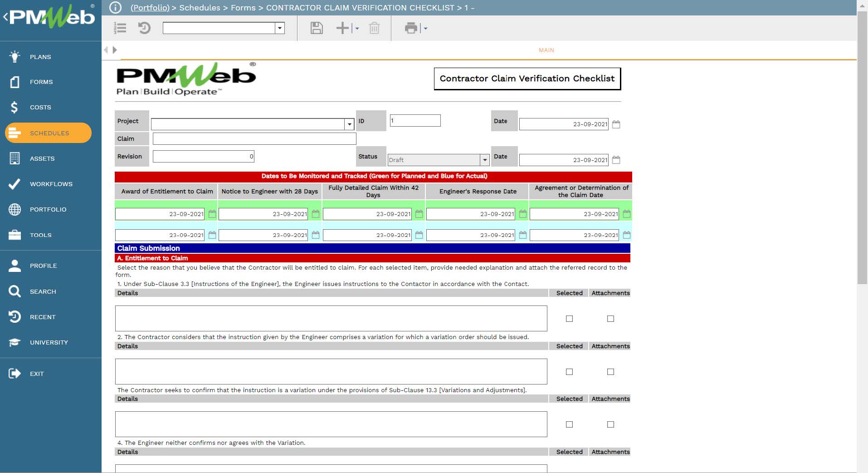The image size is (868, 473).
Task: Open planned Engineer's Response Date calendar
Action: pyautogui.click(x=523, y=214)
